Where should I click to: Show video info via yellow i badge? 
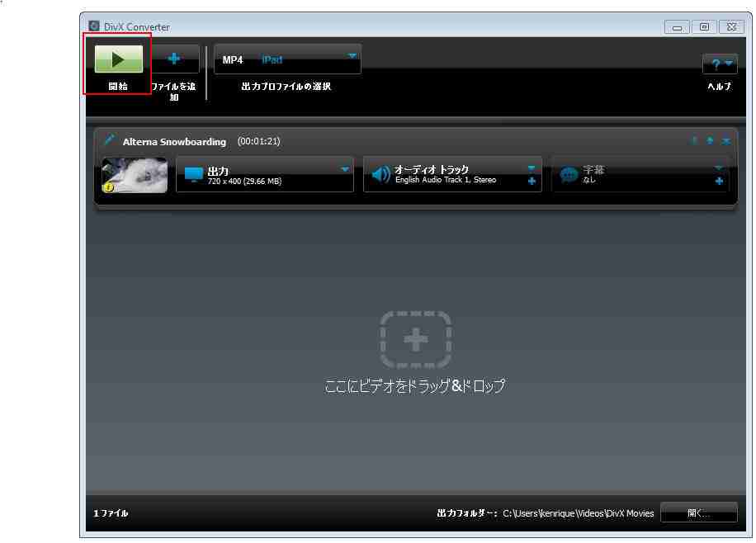(108, 187)
